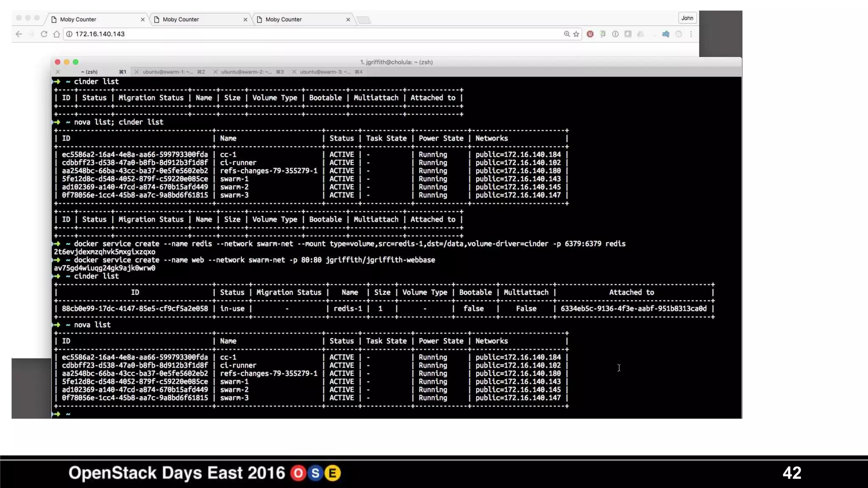Go to the browser home page icon

coord(56,34)
